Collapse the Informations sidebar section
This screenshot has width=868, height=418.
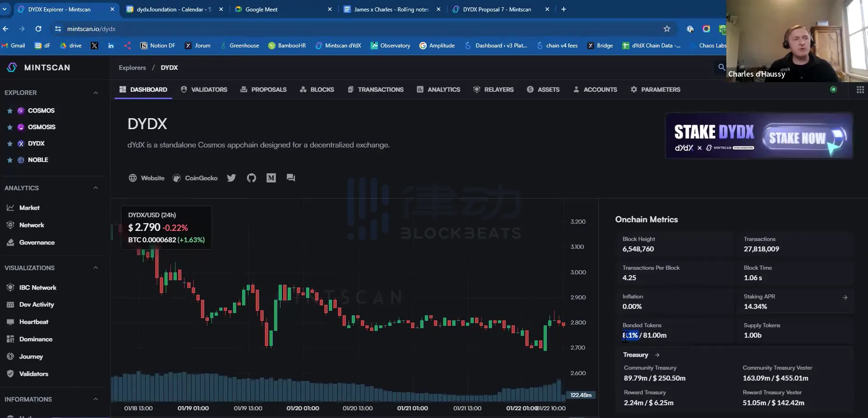click(95, 399)
